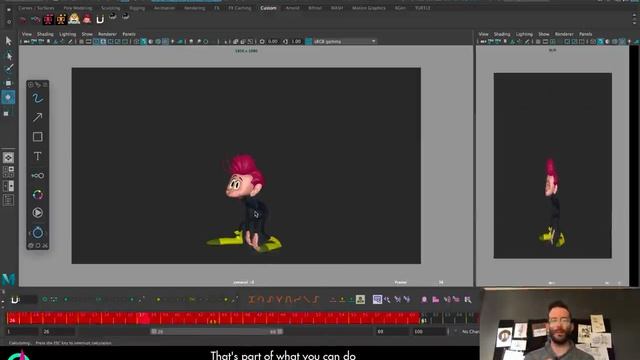
Task: Click the first orange tangent curve icon
Action: (x=252, y=300)
